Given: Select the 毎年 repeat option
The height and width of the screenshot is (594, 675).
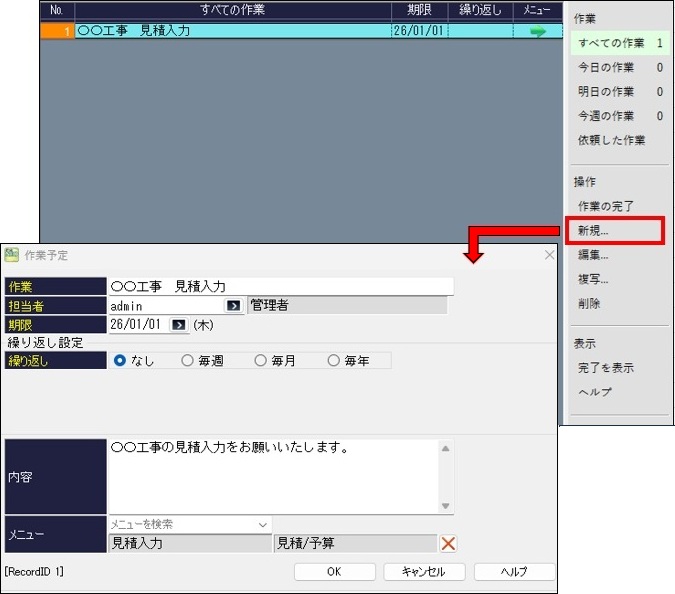Looking at the screenshot, I should pos(334,361).
